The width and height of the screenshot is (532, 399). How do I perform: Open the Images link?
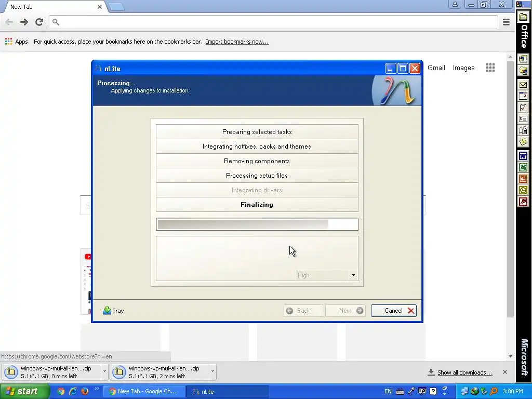tap(463, 68)
